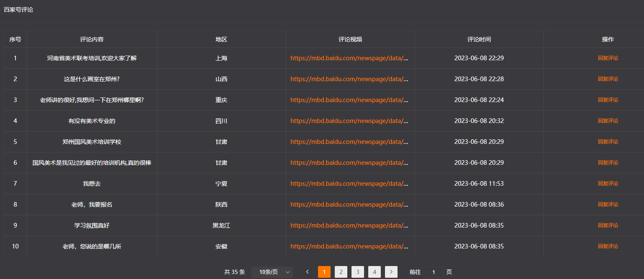
Task: Click timestamp 2023-06-08 22:28
Action: (x=479, y=79)
